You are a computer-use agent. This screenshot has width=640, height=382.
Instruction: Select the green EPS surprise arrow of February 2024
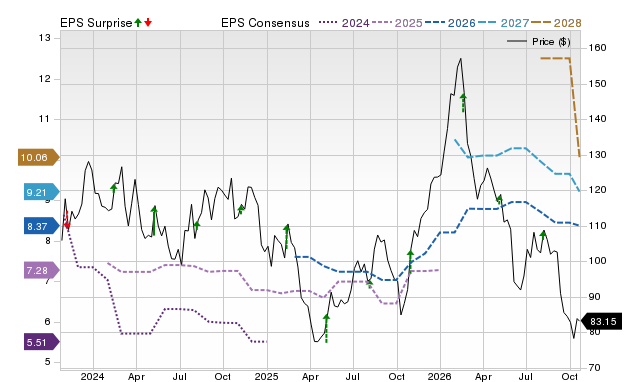(114, 188)
